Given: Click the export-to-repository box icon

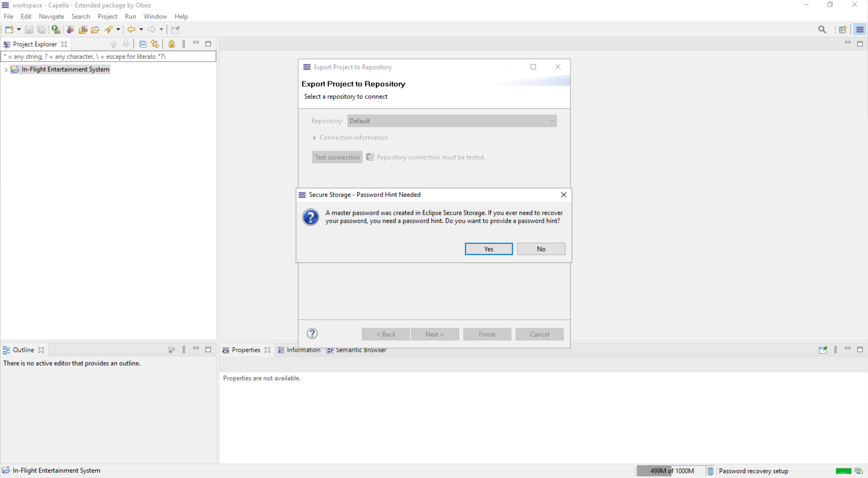Looking at the screenshot, I should 83,30.
